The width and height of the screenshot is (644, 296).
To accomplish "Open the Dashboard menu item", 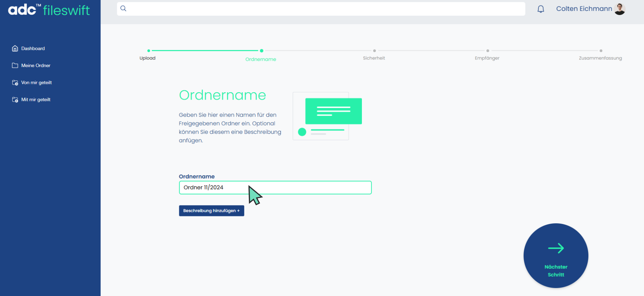I will [33, 48].
